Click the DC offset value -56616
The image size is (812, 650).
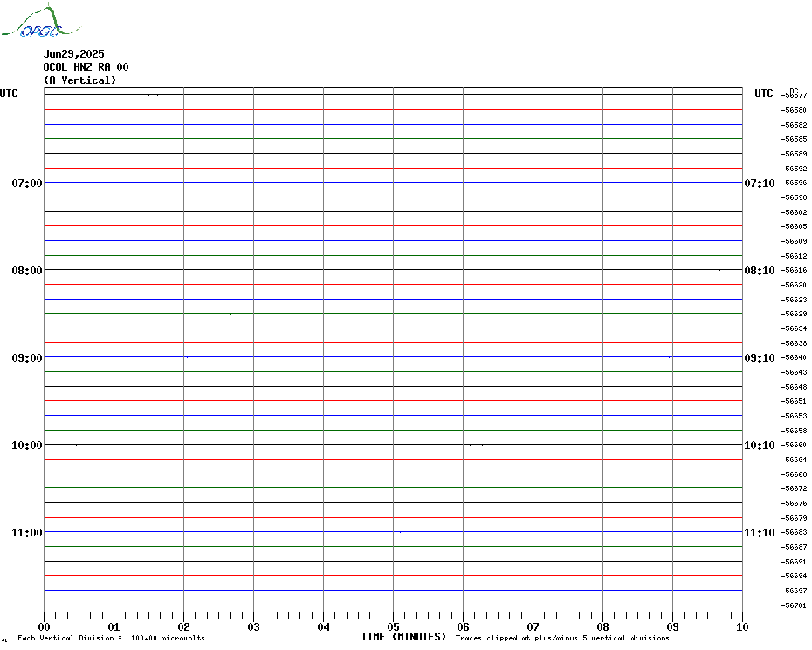pyautogui.click(x=794, y=271)
